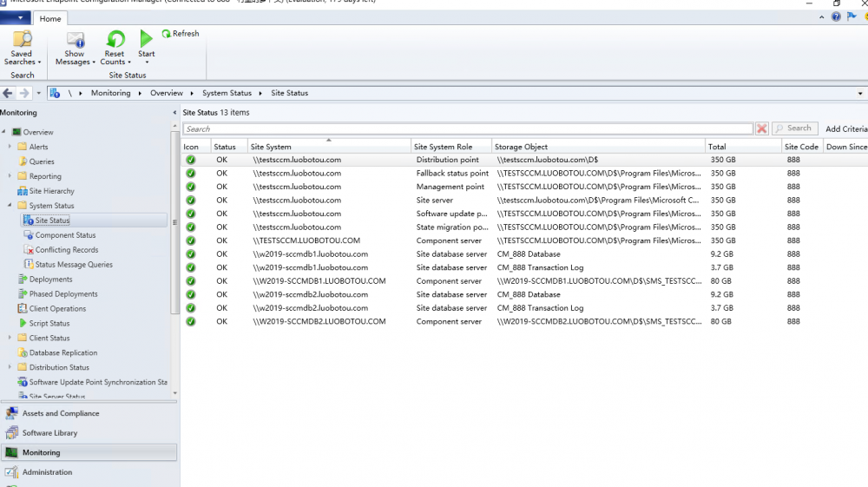The width and height of the screenshot is (868, 487).
Task: Open Conflicting Records node icon
Action: (x=29, y=250)
